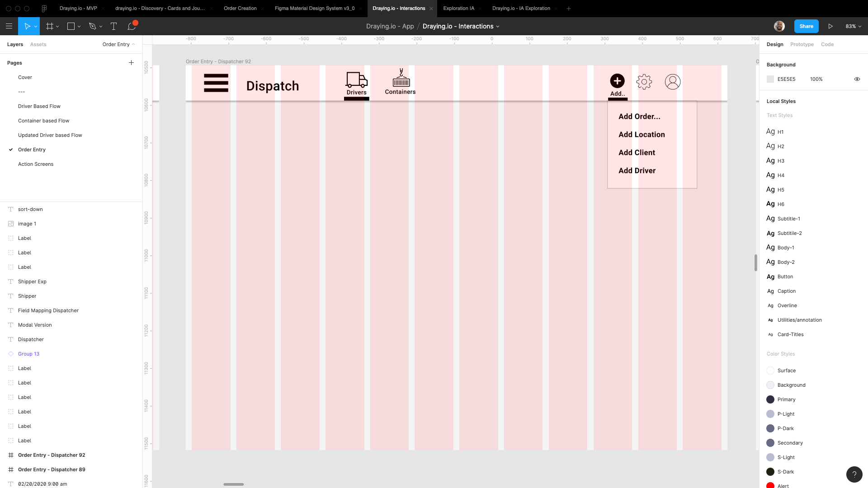The height and width of the screenshot is (488, 868).
Task: Open the file title dropdown chevron
Action: 498,27
